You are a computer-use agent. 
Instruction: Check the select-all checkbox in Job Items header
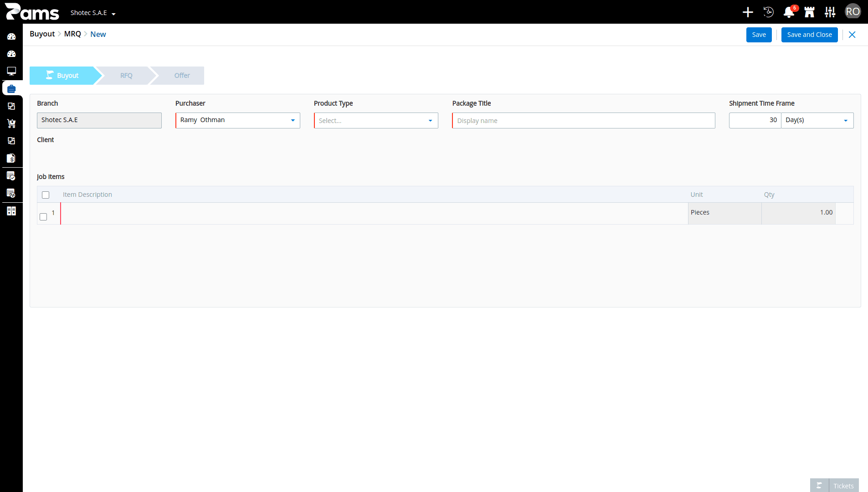click(x=46, y=195)
